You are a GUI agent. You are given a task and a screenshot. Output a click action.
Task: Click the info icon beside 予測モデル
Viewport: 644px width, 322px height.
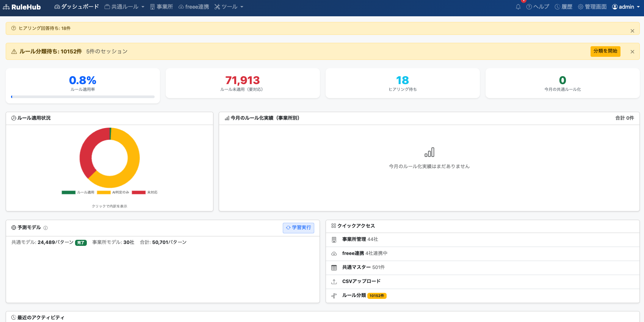[x=45, y=228]
